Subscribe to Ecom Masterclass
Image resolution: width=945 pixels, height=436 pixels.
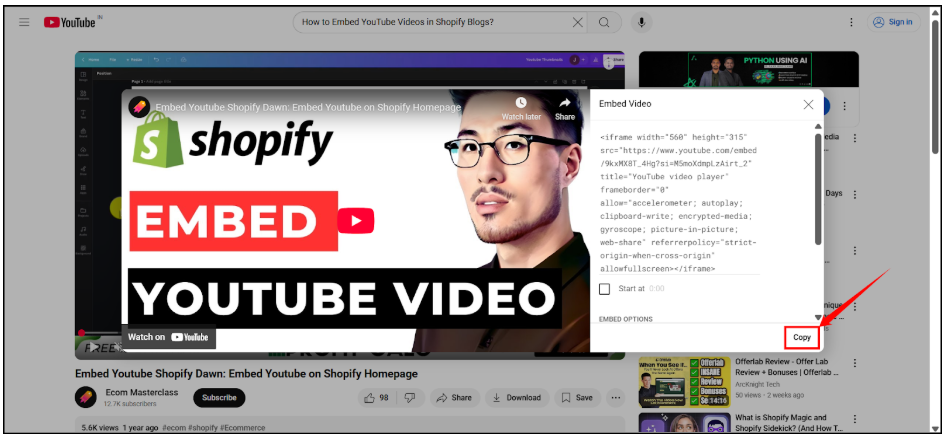pos(219,397)
